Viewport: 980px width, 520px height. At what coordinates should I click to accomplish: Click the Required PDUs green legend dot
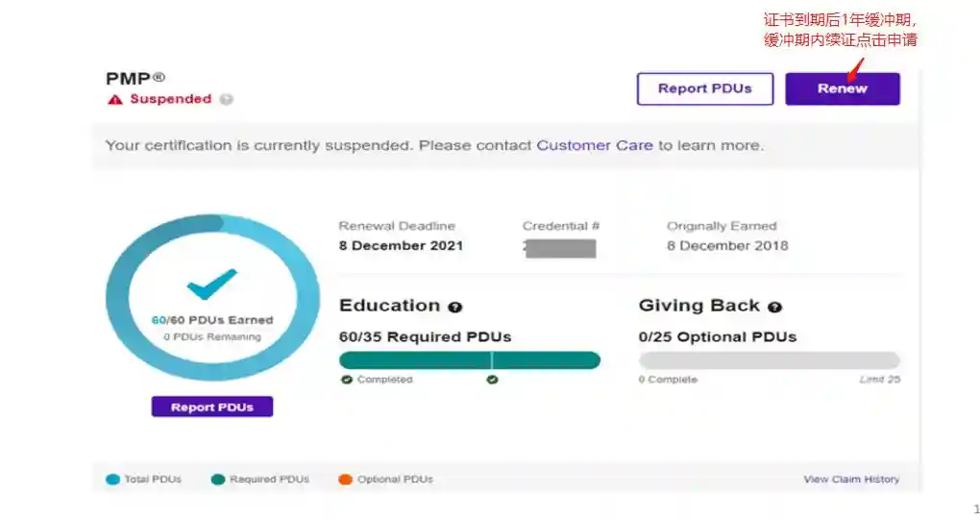pyautogui.click(x=218, y=479)
